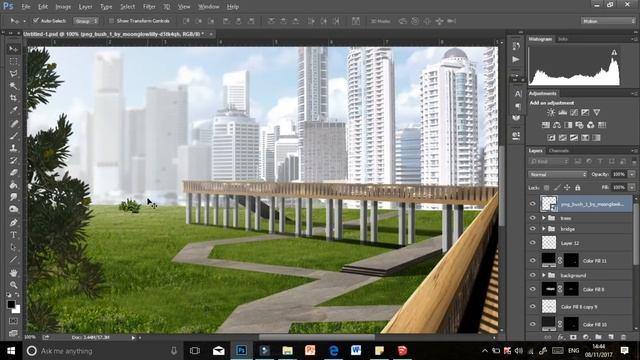Image resolution: width=640 pixels, height=360 pixels.
Task: Add a Channel Mixer adjustment
Action: click(x=591, y=125)
